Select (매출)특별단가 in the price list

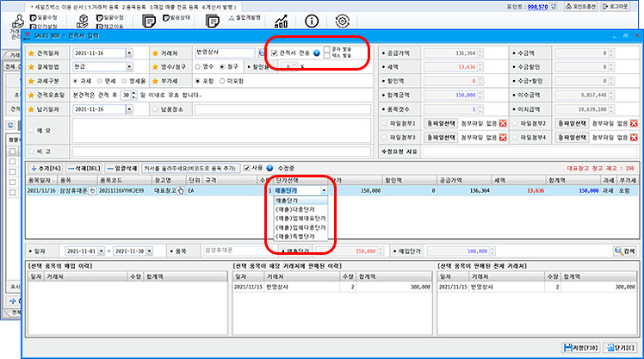coord(298,237)
